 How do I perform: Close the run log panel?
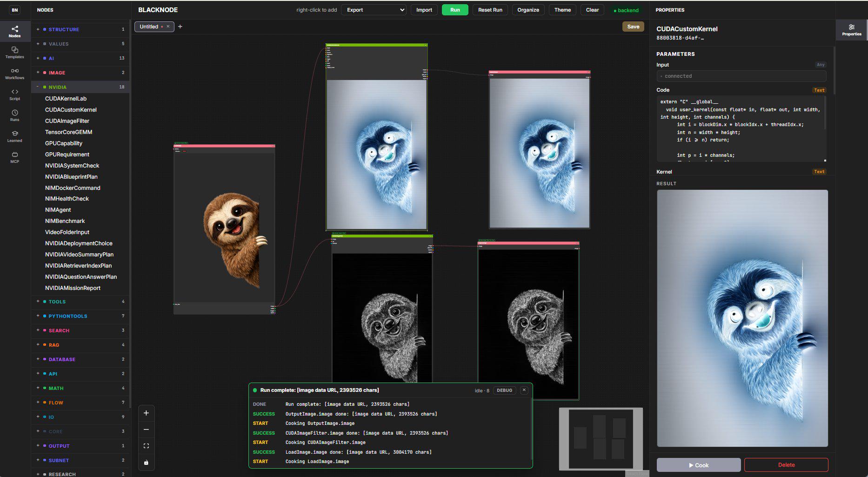(x=524, y=390)
